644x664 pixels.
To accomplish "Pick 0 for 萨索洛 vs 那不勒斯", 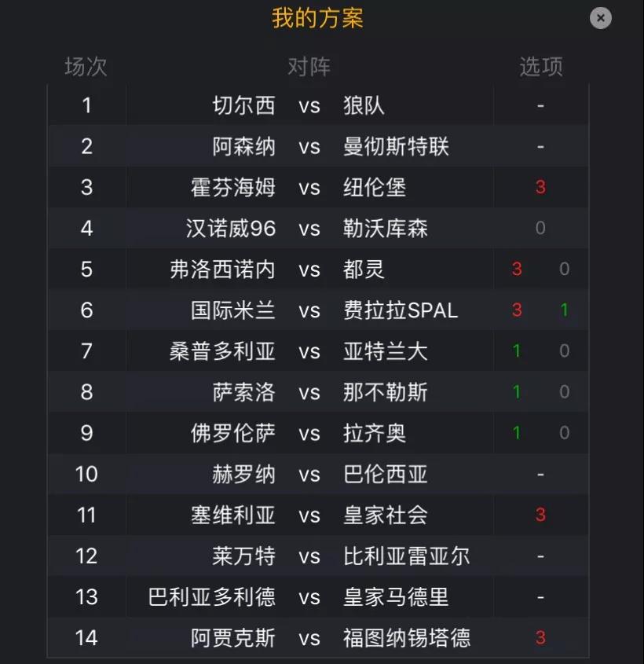I will pos(564,392).
